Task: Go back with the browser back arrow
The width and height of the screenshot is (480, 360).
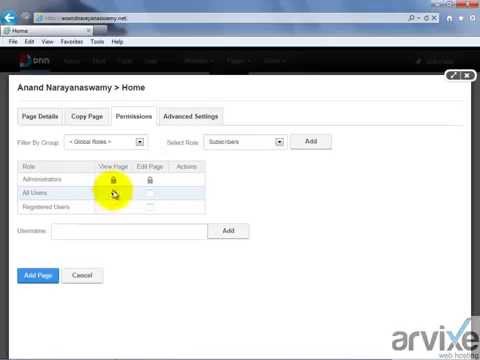Action: (x=9, y=18)
